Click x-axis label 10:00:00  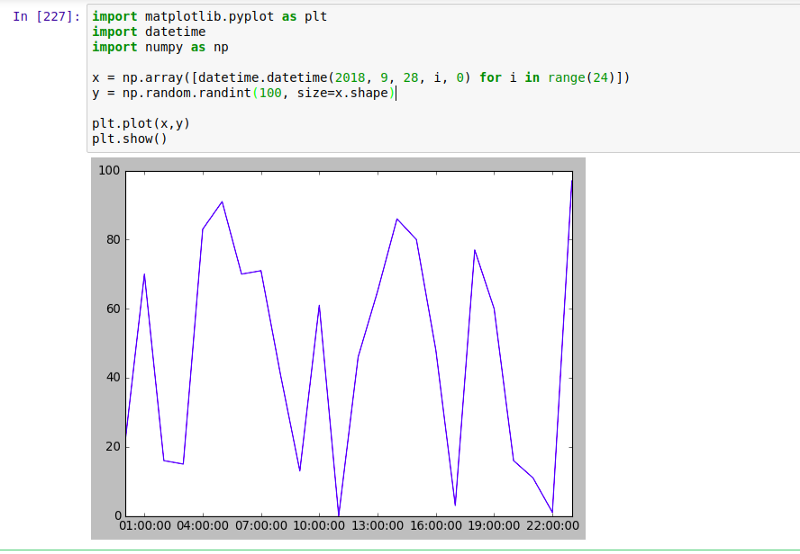click(x=319, y=526)
